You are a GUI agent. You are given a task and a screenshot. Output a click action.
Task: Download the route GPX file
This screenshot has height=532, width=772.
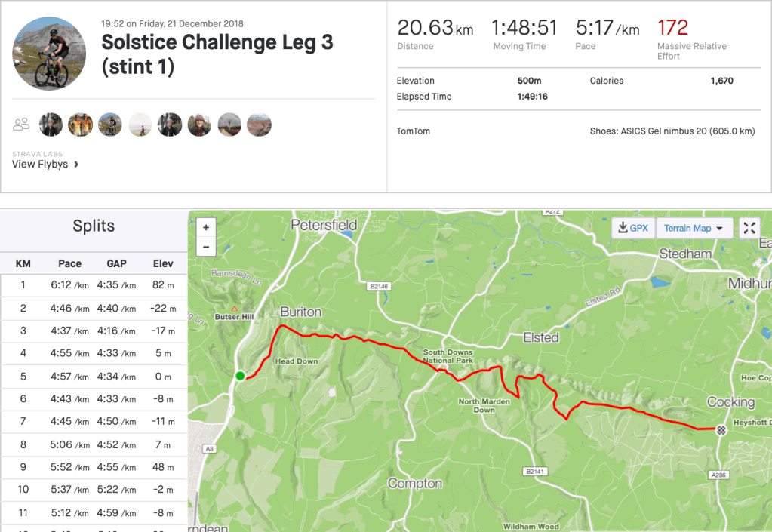pos(632,228)
